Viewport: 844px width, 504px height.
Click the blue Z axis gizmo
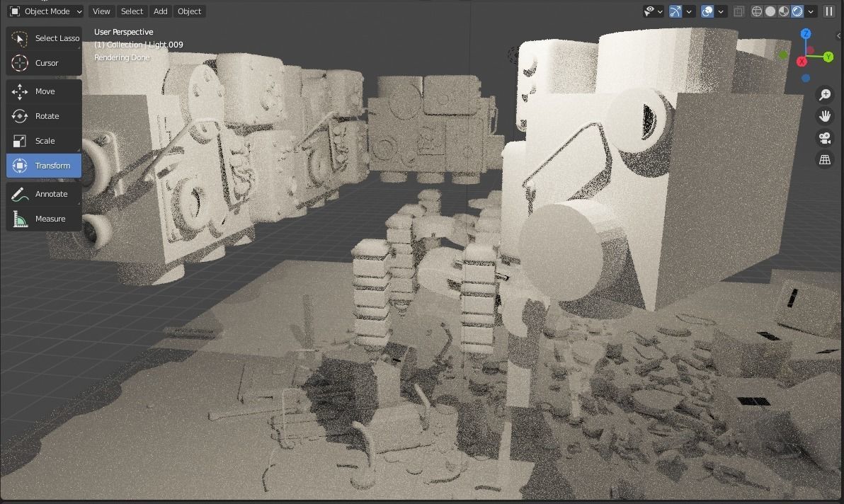point(806,34)
